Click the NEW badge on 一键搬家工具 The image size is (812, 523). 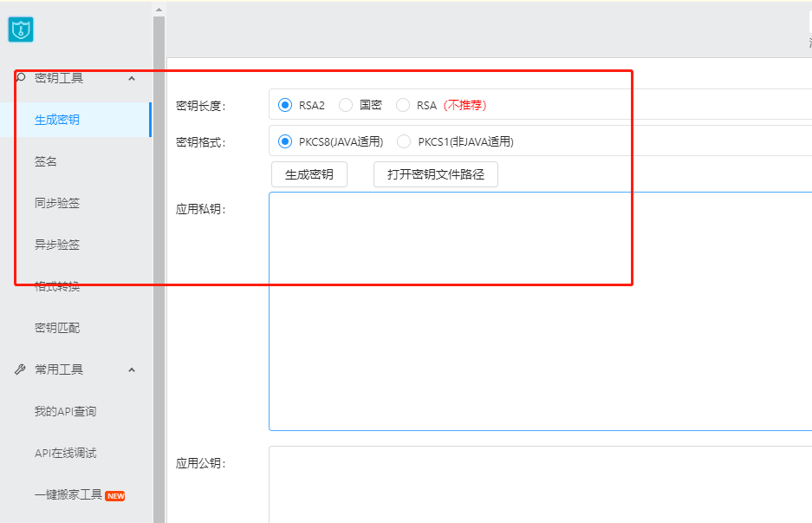pos(114,495)
